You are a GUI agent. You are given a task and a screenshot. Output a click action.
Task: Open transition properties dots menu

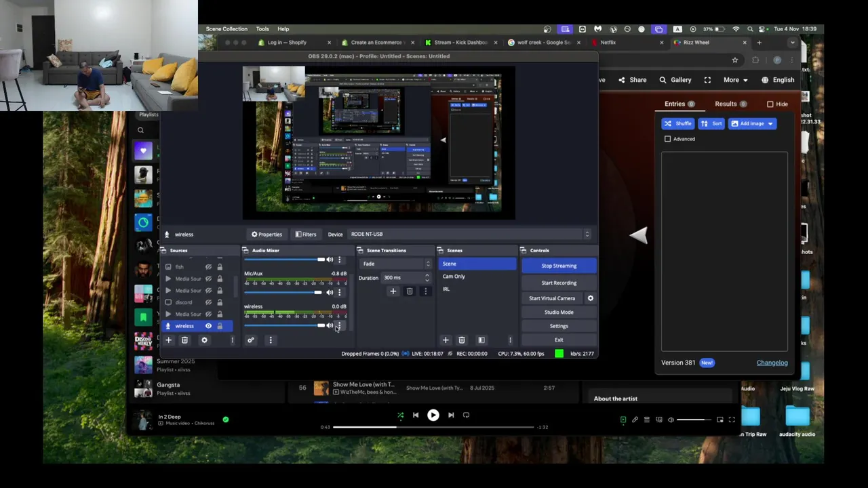coord(425,291)
